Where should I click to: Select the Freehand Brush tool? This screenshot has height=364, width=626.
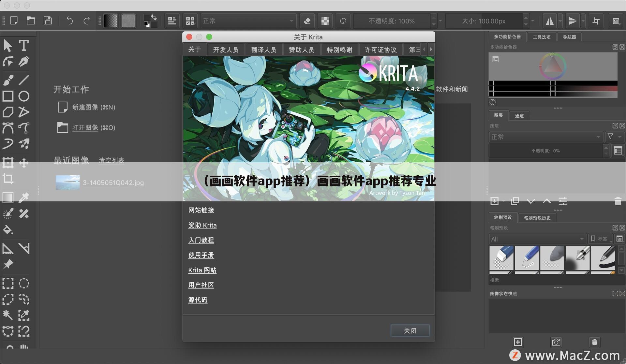click(x=8, y=80)
